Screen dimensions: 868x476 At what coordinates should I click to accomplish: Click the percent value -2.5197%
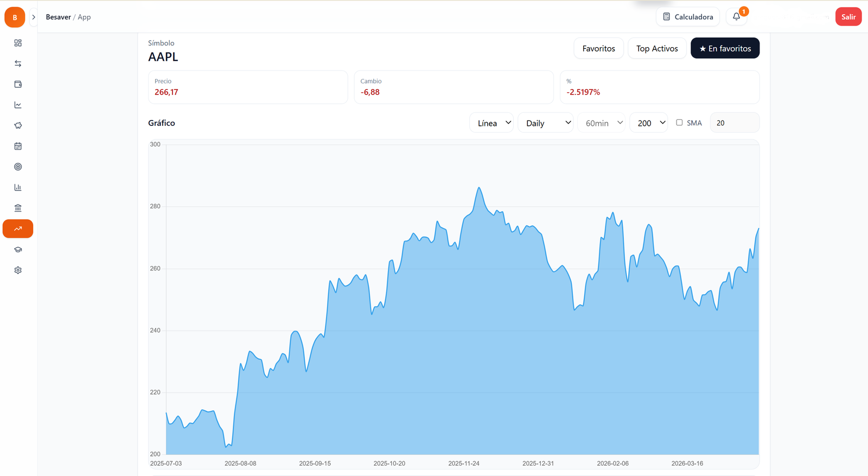[x=583, y=92]
